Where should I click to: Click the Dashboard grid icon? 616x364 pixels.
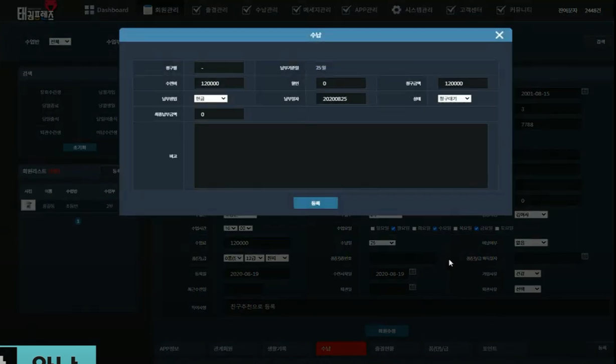click(89, 10)
